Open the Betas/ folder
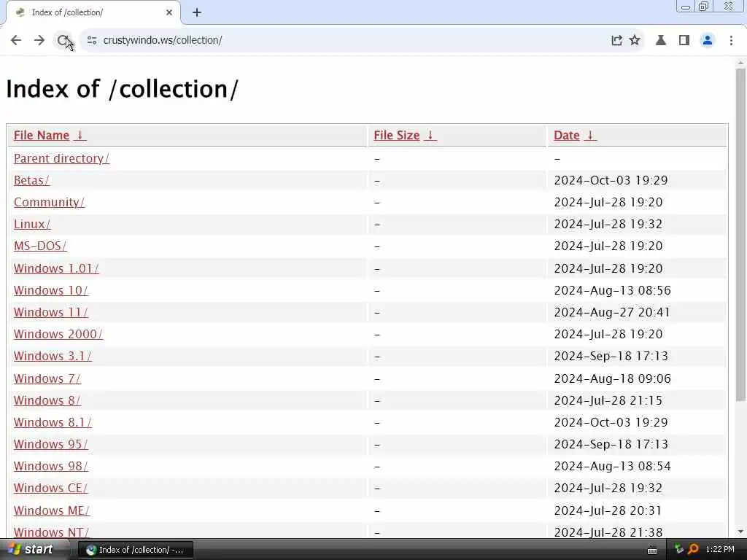 click(31, 181)
